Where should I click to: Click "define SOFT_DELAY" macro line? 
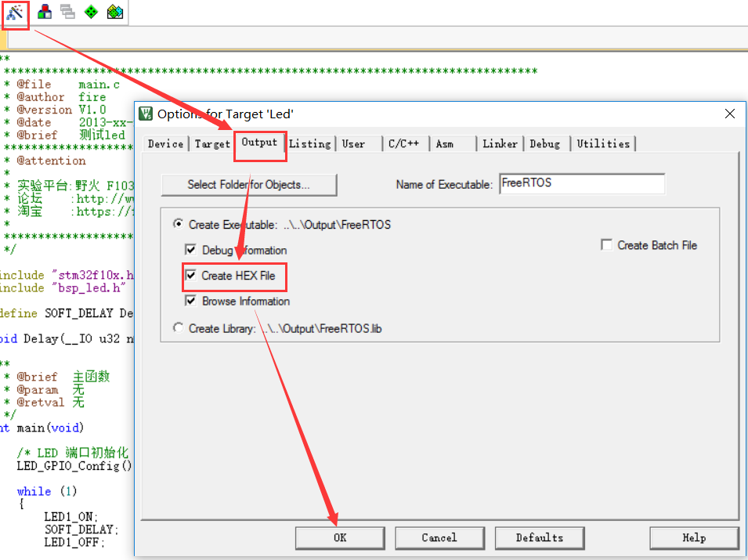[x=67, y=313]
